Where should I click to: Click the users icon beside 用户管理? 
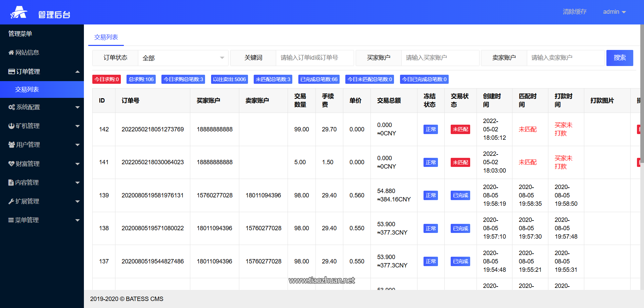pos(11,145)
